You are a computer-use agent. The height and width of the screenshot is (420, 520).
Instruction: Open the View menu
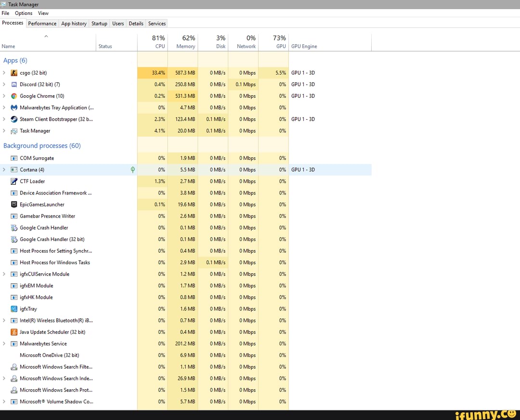point(43,13)
